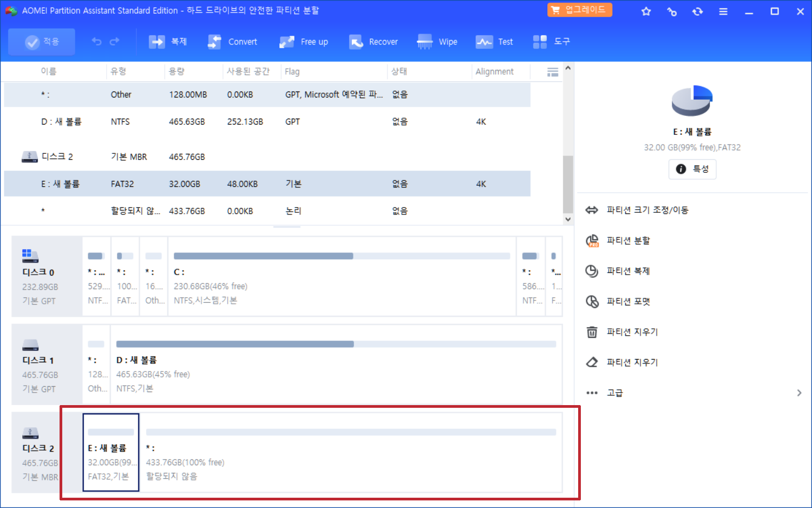This screenshot has height=508, width=812.
Task: Click the 적용 (Apply) button
Action: [41, 41]
